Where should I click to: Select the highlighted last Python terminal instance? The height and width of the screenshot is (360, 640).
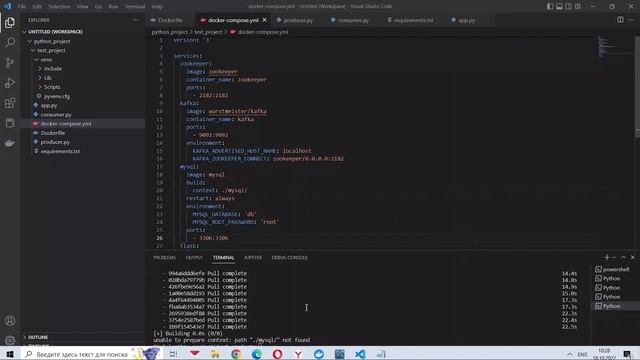coord(615,306)
